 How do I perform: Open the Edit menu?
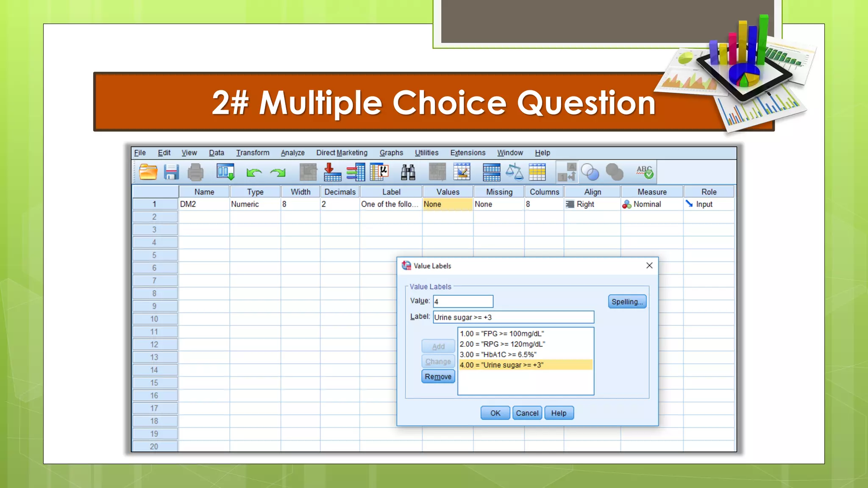pos(164,153)
